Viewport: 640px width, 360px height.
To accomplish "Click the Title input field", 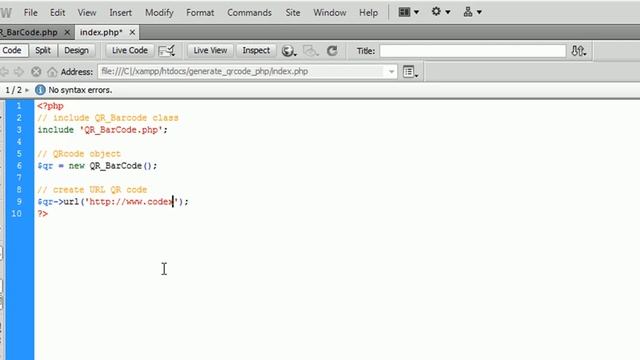I will [x=473, y=51].
